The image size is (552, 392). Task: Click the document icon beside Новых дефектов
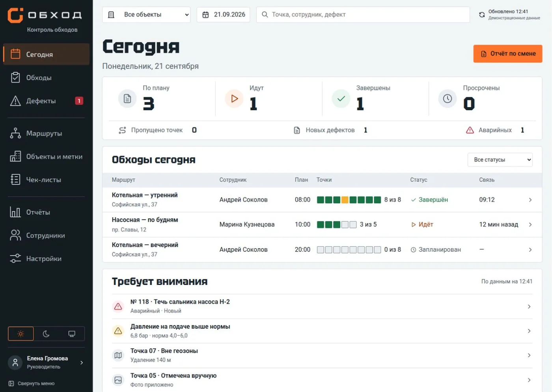[x=297, y=130]
